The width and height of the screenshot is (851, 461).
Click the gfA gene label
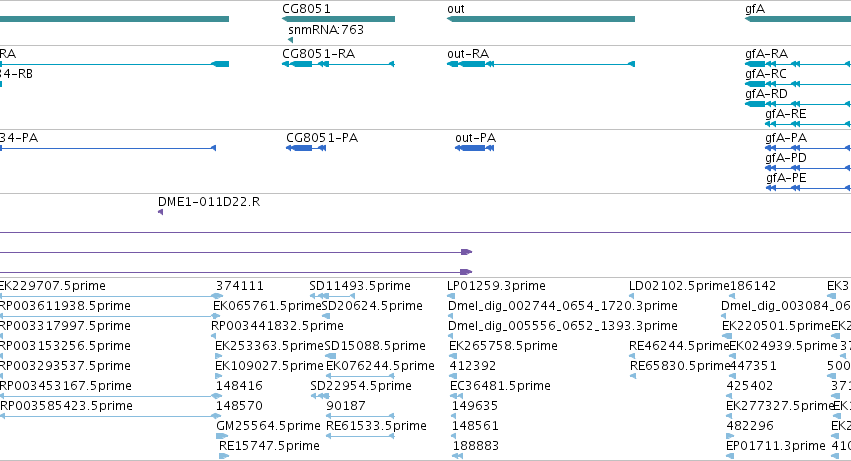[x=755, y=9]
